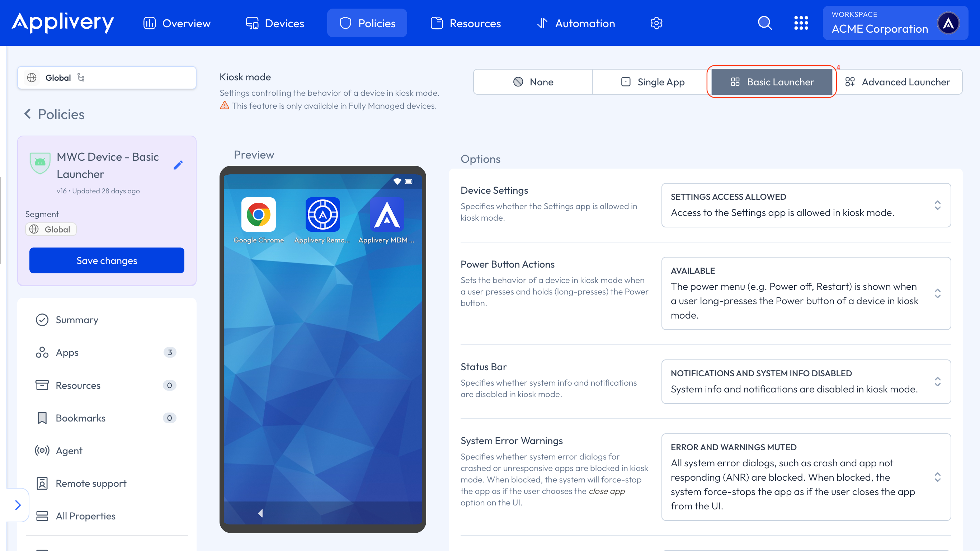Open the Resources nav tab
Image resolution: width=980 pixels, height=551 pixels.
coord(466,23)
